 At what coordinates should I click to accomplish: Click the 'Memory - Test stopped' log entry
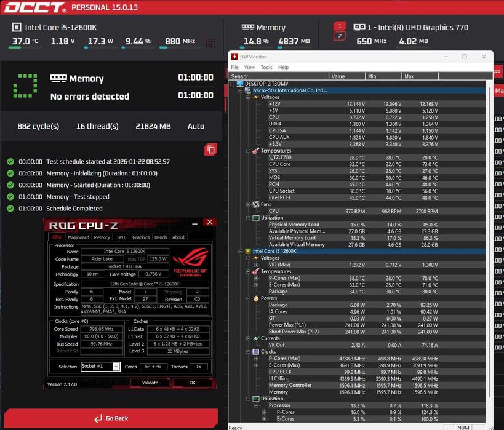(x=78, y=197)
